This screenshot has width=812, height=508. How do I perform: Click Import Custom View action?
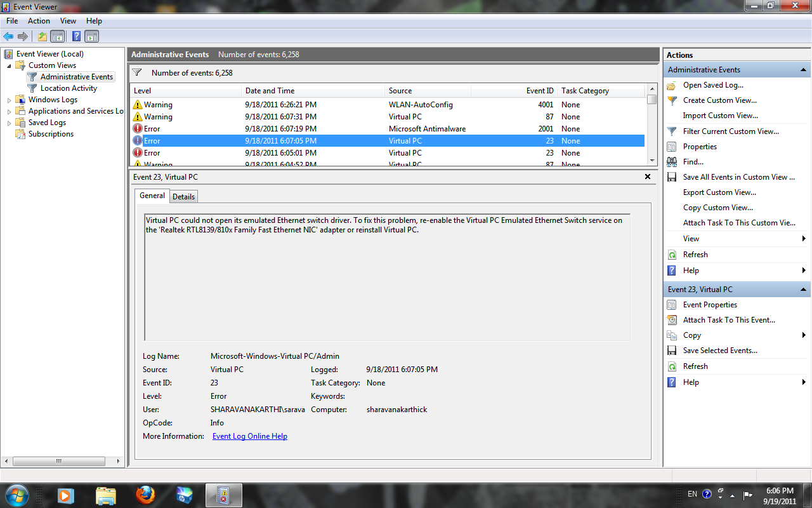point(721,116)
